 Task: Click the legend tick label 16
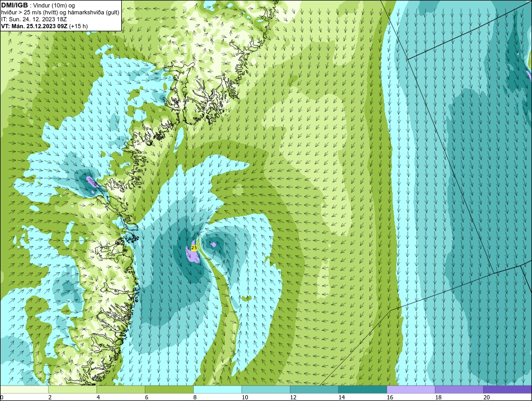click(x=390, y=397)
